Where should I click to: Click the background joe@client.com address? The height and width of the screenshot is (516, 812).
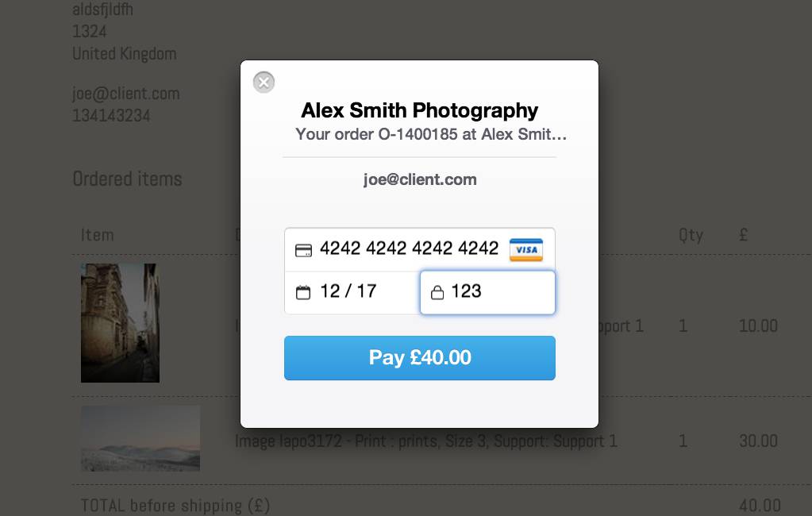(126, 94)
